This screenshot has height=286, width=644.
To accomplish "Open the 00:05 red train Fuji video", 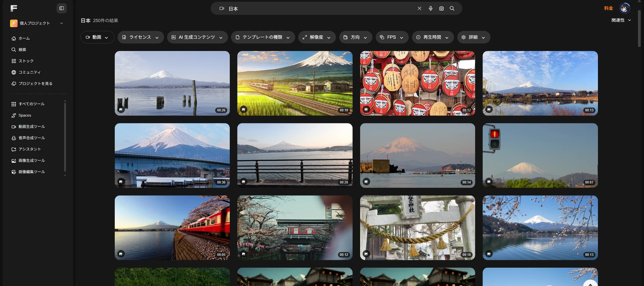I will point(172,228).
